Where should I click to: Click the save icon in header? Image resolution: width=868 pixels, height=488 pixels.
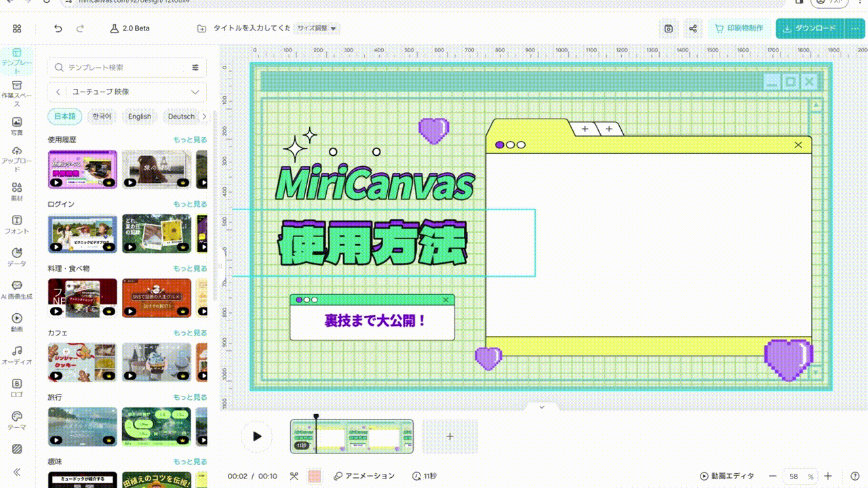[x=669, y=28]
